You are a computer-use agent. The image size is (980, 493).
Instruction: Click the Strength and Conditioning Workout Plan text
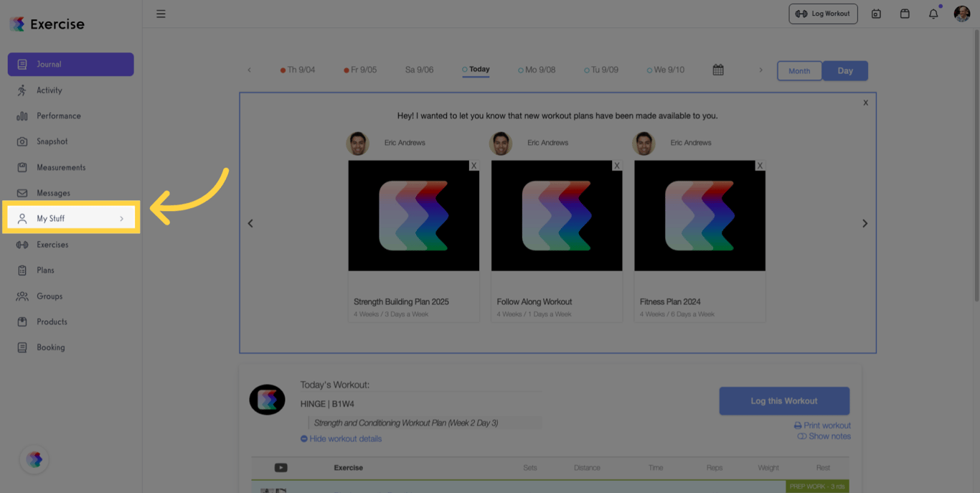point(406,423)
